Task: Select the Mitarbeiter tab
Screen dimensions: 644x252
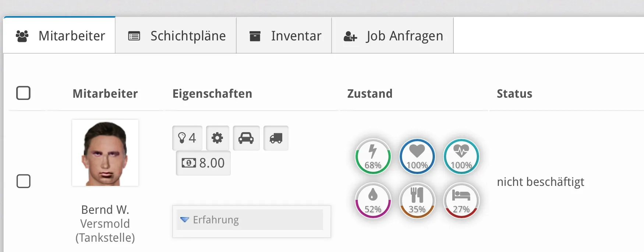Action: pos(60,36)
